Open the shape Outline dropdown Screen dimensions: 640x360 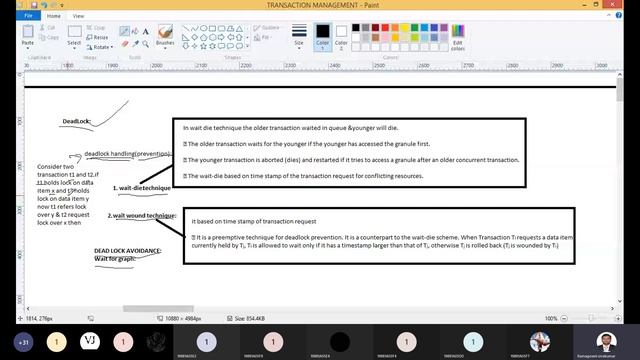pyautogui.click(x=267, y=28)
